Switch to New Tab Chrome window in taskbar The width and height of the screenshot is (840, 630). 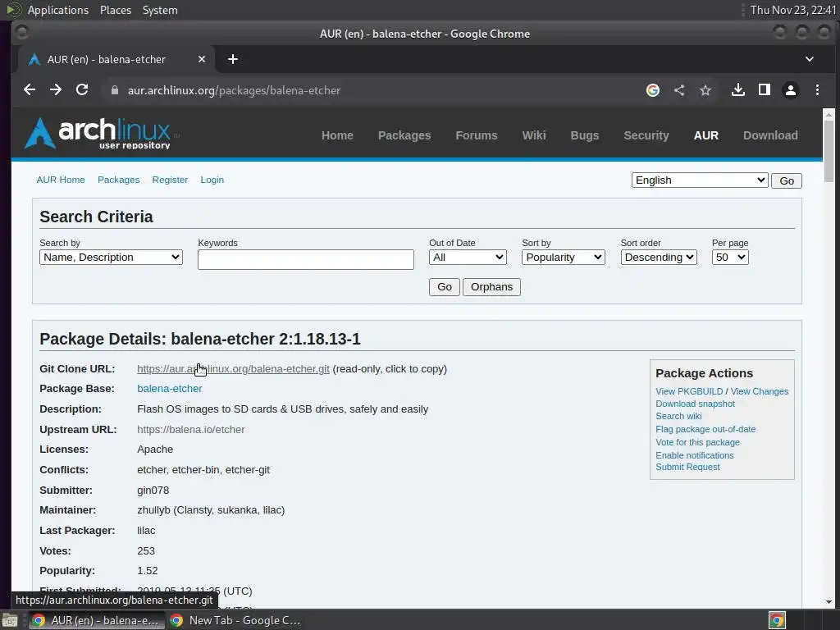pos(235,620)
